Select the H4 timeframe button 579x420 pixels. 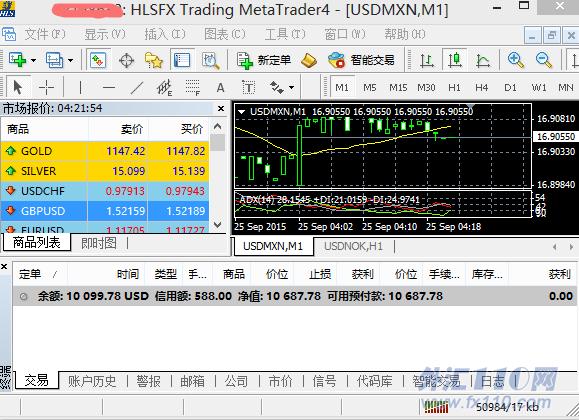point(482,88)
